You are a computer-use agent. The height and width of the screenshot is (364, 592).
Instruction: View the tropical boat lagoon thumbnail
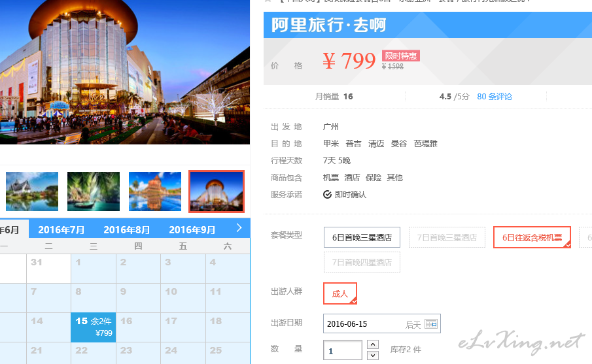click(94, 191)
